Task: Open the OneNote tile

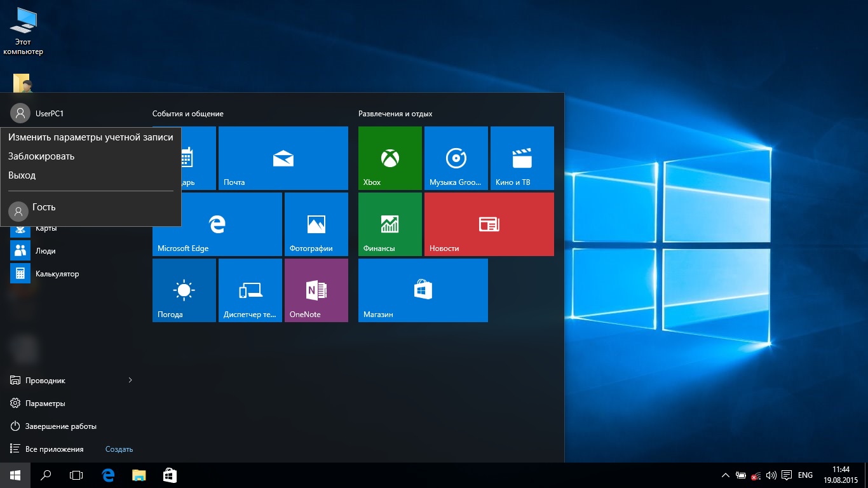Action: click(316, 290)
